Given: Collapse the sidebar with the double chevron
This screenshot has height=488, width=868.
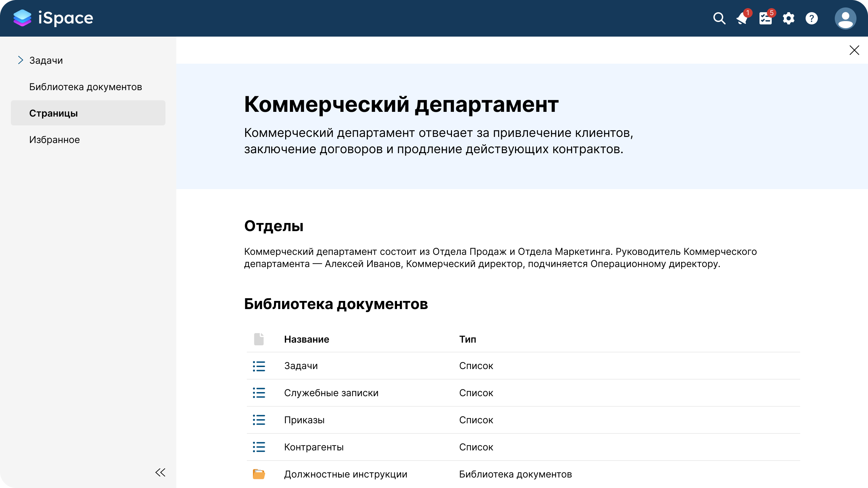Looking at the screenshot, I should (x=160, y=471).
